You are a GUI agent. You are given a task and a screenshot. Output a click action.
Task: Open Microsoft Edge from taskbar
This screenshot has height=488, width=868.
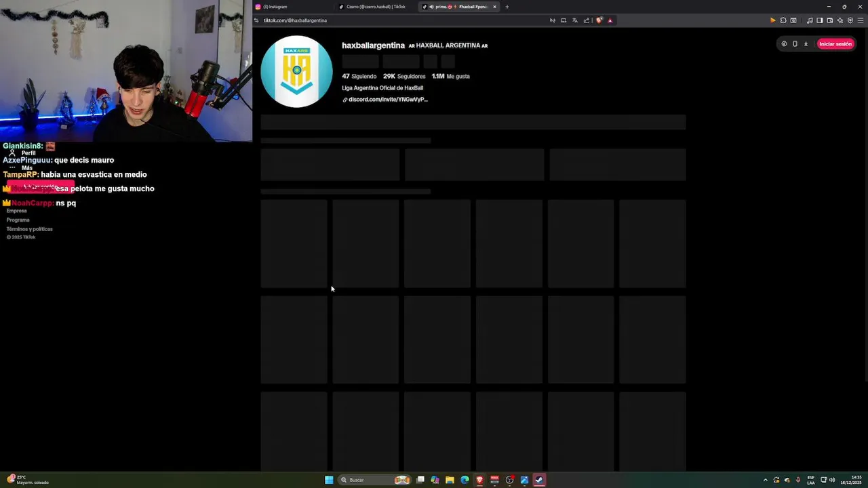(465, 480)
